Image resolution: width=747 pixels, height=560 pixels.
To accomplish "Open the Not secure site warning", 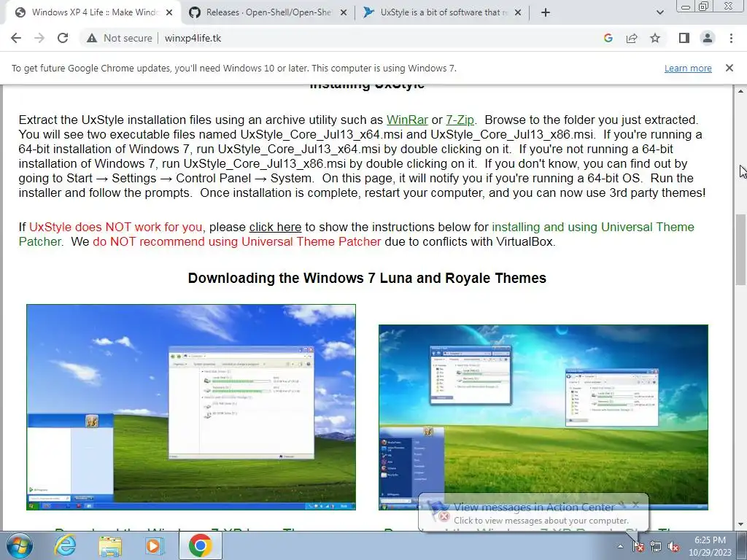I will coord(119,38).
